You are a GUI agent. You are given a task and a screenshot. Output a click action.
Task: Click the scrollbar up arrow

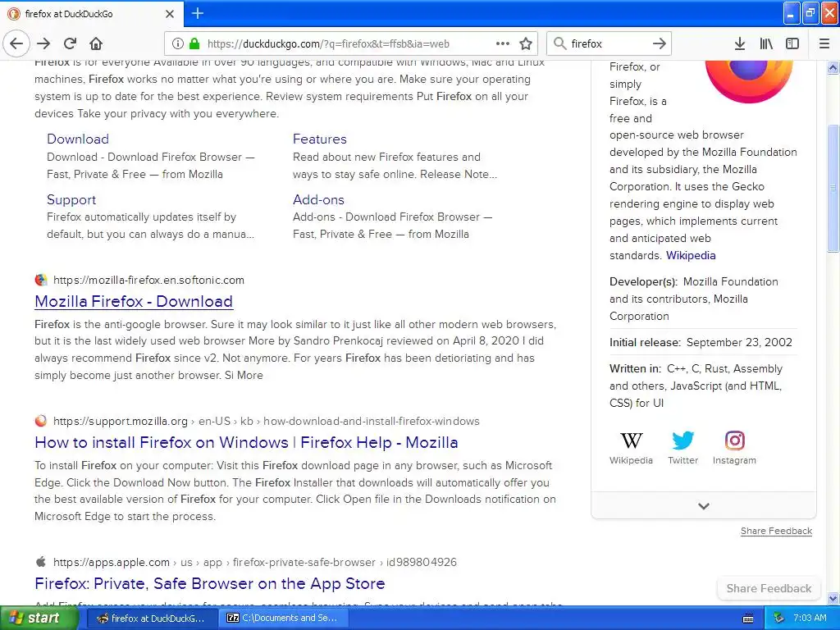click(833, 67)
